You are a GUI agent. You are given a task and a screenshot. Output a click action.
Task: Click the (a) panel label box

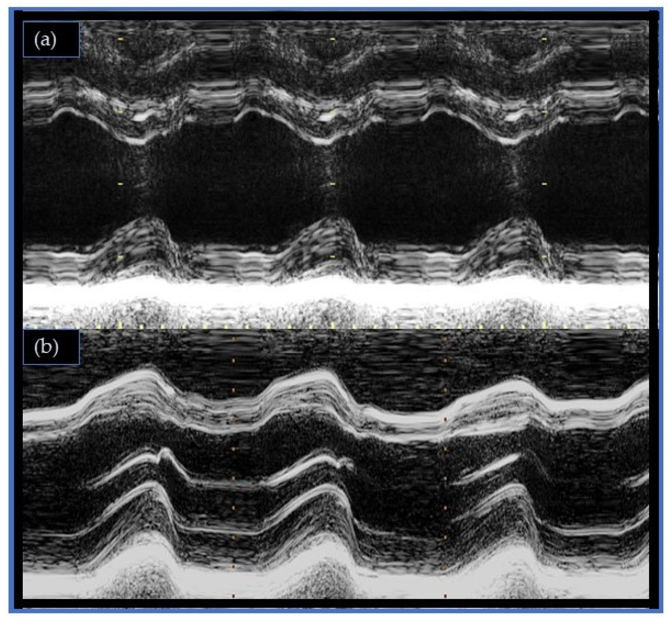(51, 40)
